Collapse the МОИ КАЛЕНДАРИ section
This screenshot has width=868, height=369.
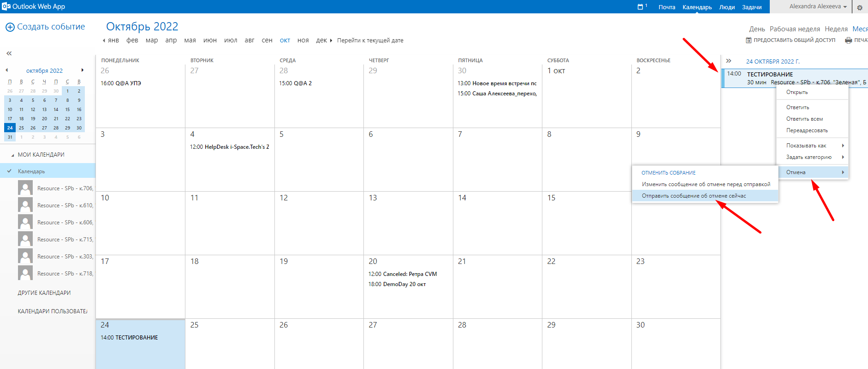point(12,155)
